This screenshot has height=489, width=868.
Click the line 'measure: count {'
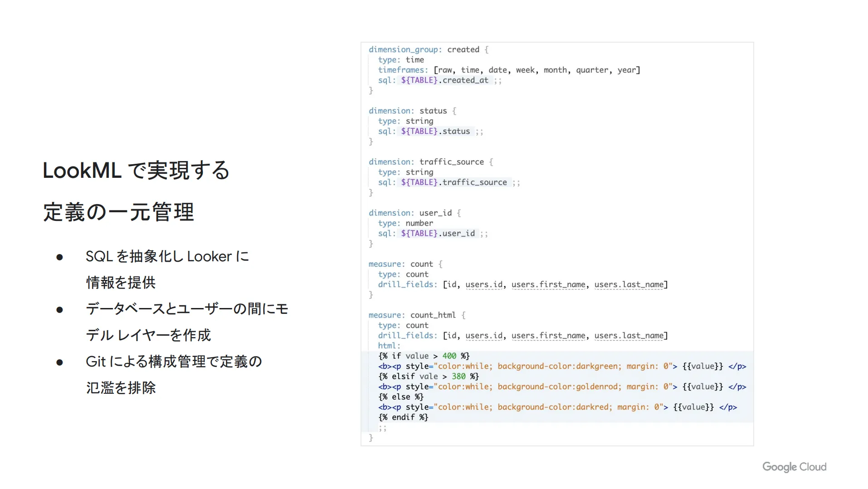click(x=405, y=264)
